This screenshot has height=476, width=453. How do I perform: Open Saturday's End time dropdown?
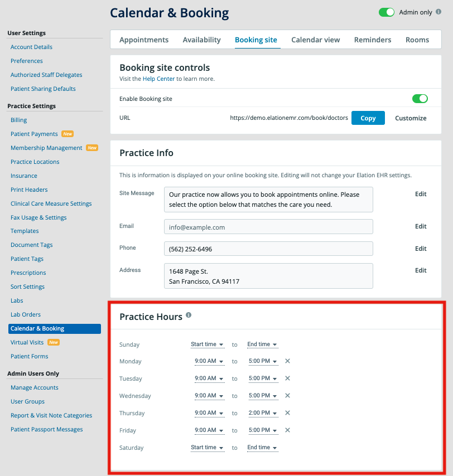(262, 448)
